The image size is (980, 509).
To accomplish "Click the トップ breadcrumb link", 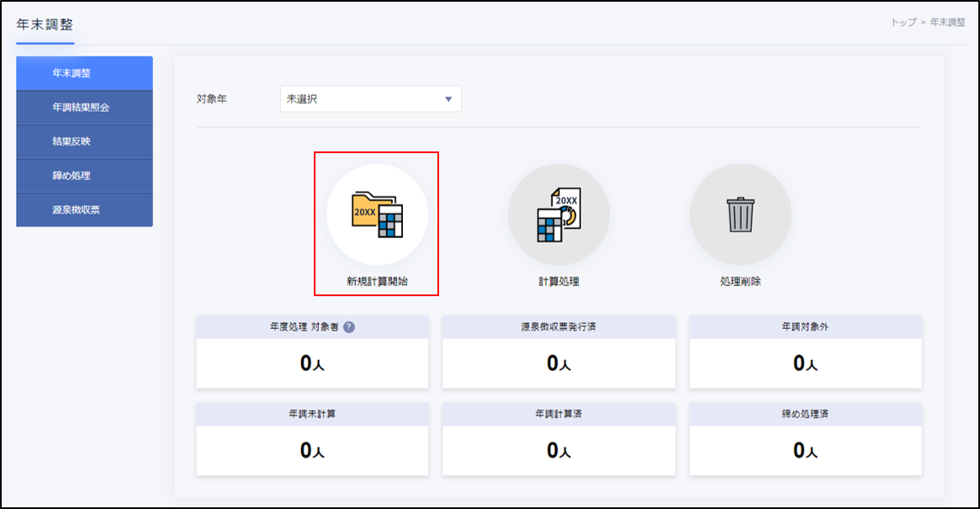I will pyautogui.click(x=903, y=23).
